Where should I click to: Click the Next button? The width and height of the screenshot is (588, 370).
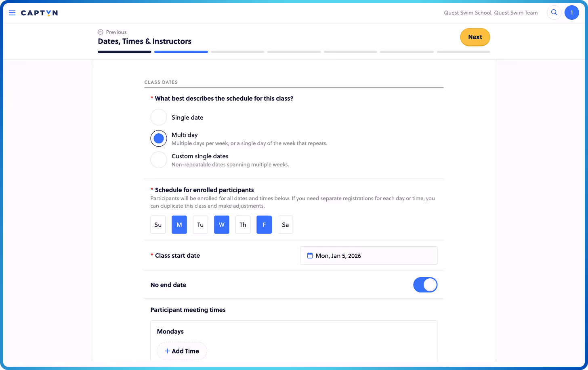(475, 37)
